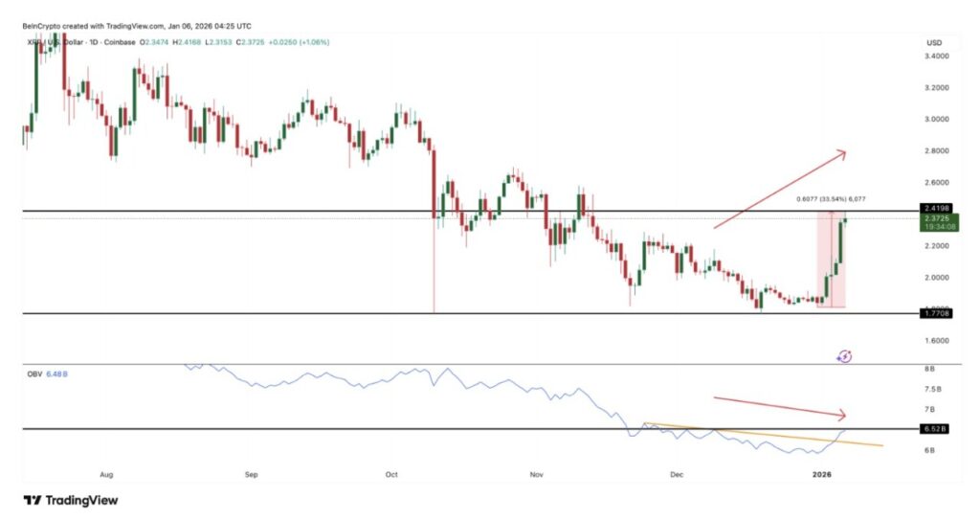This screenshot has height=520, width=980.
Task: Click the TradingView logo at bottom left
Action: tap(71, 500)
